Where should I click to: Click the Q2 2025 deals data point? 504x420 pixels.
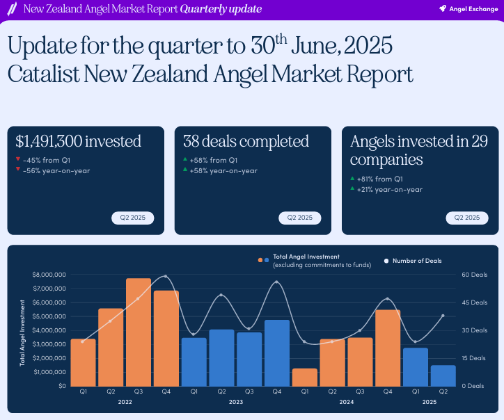tap(443, 316)
